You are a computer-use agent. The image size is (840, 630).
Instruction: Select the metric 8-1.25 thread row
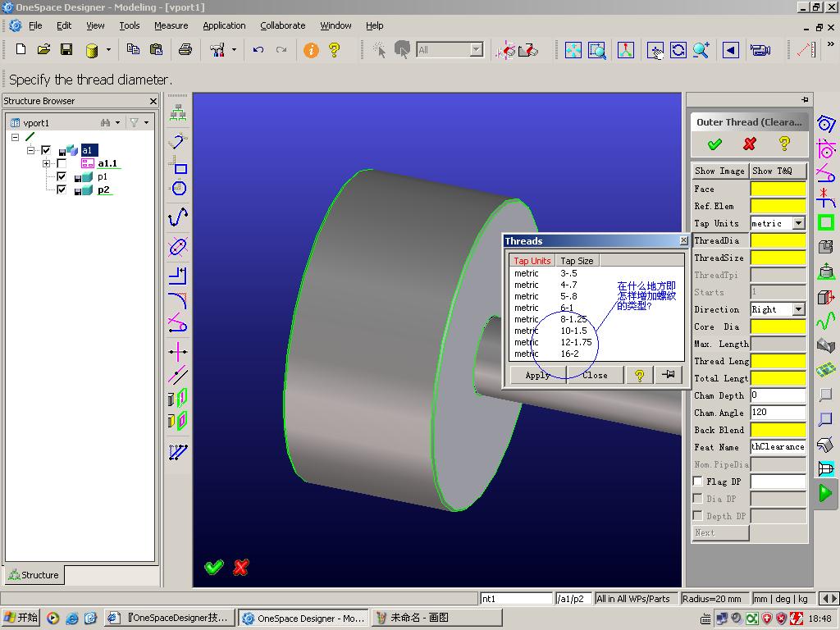click(x=596, y=319)
